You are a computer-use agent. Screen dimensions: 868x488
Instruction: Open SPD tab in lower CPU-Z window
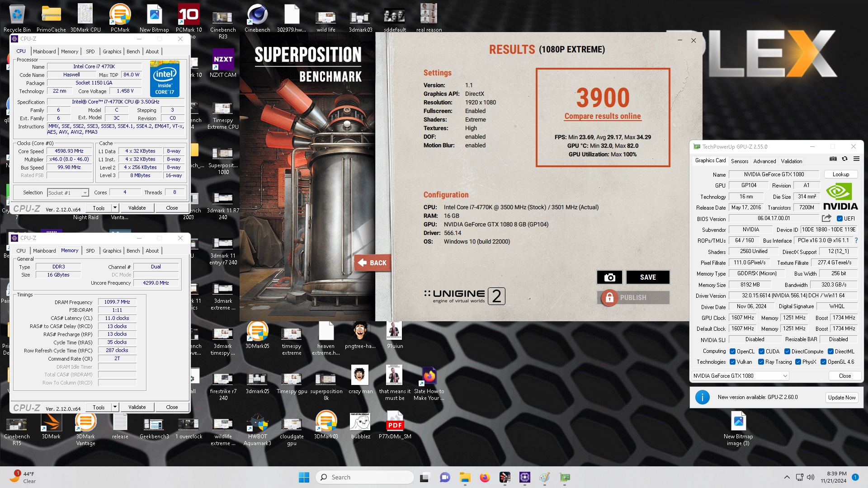click(x=90, y=251)
